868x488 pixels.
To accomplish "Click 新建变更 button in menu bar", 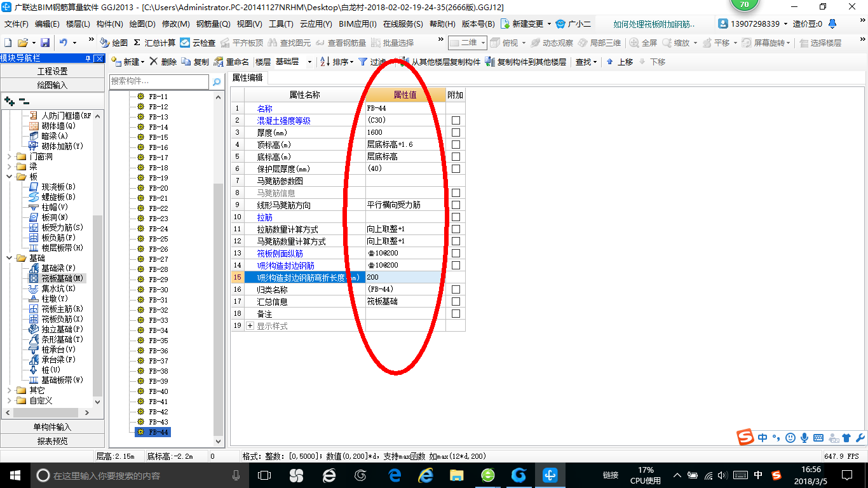I will (x=526, y=24).
